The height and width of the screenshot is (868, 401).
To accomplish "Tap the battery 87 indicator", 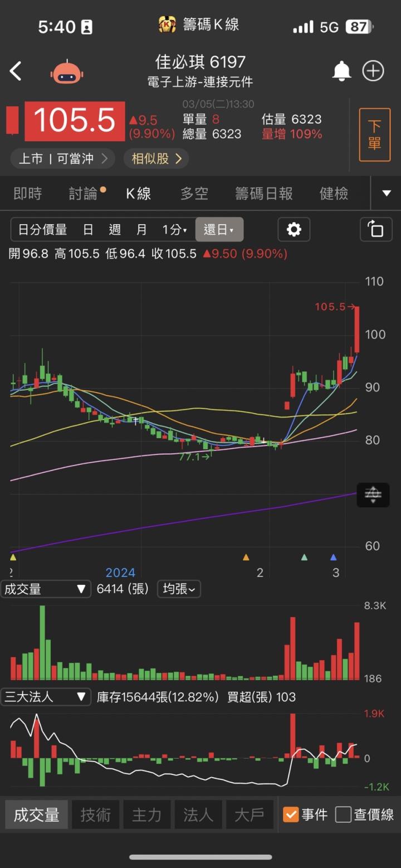I will click(x=359, y=27).
